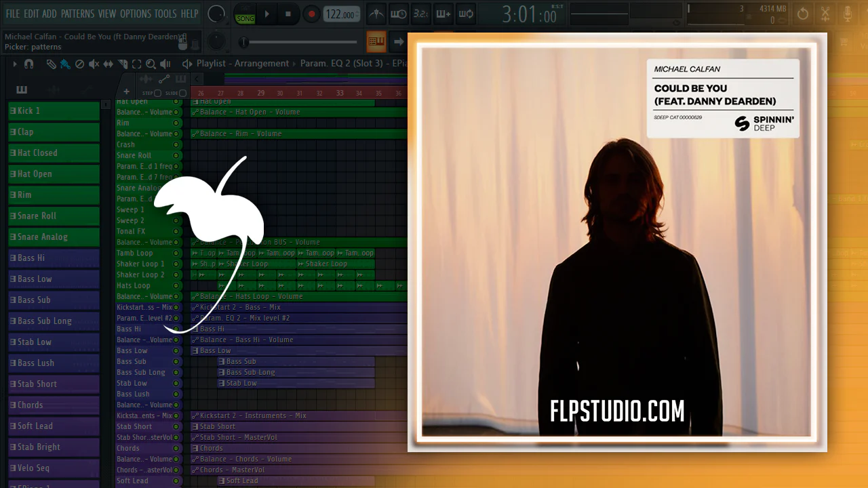
Task: Select the Slice tool
Action: 122,64
